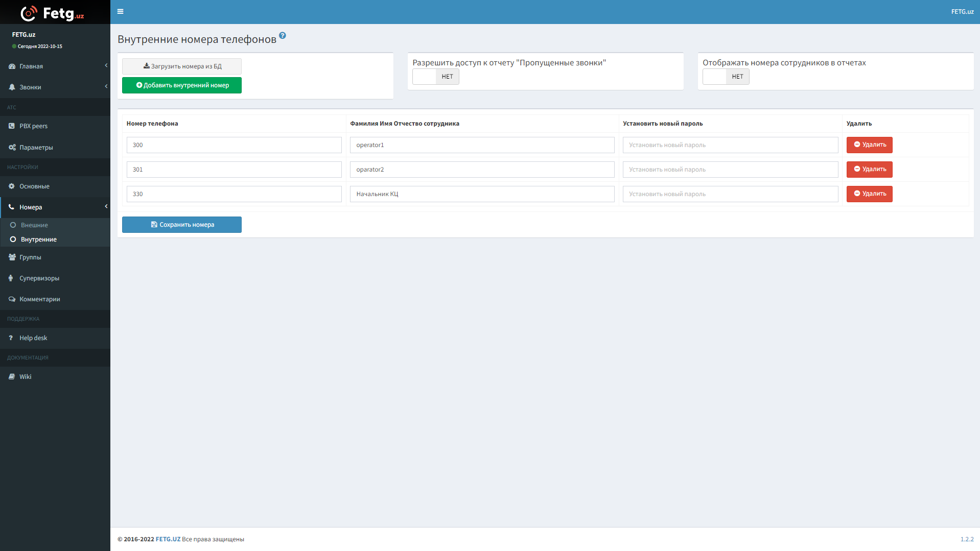
Task: Toggle display employee numbers in reports switch
Action: [726, 77]
